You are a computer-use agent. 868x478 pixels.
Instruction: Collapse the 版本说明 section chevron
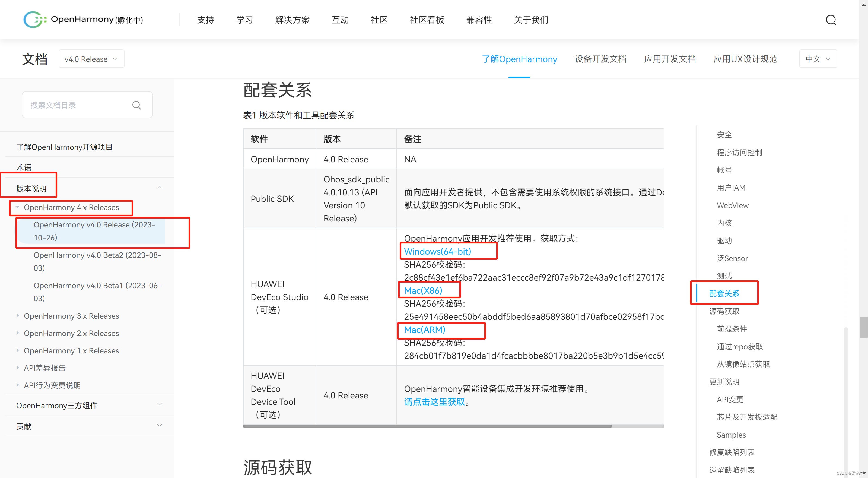(160, 187)
